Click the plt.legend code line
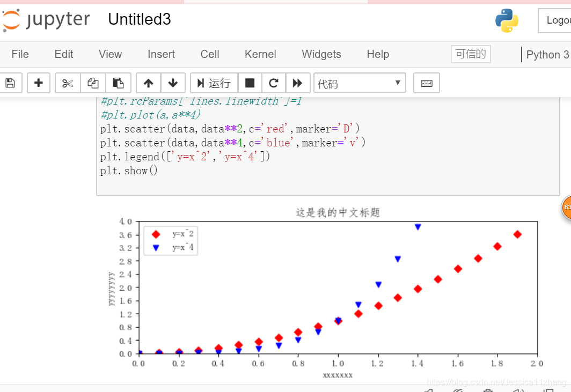The image size is (571, 392). (185, 156)
